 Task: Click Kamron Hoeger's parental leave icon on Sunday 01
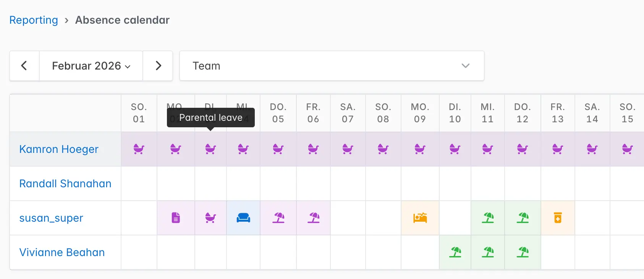pyautogui.click(x=139, y=149)
